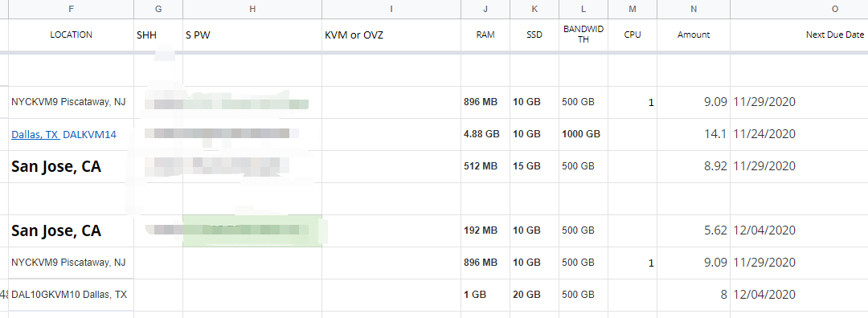Image resolution: width=868 pixels, height=318 pixels.
Task: Select the amount cell containing 8
Action: click(x=694, y=295)
